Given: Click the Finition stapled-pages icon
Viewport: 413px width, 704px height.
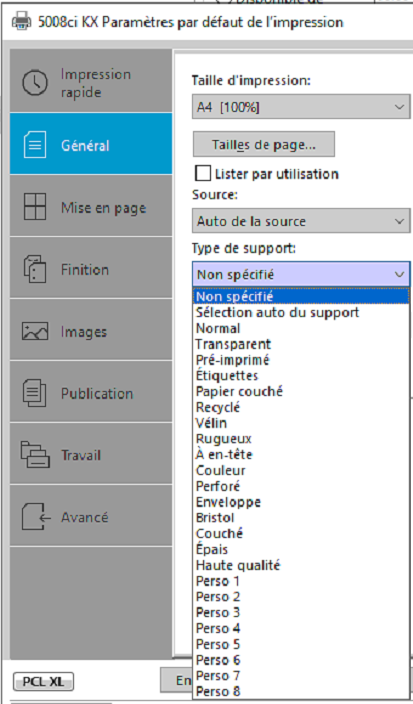Looking at the screenshot, I should click(x=35, y=268).
